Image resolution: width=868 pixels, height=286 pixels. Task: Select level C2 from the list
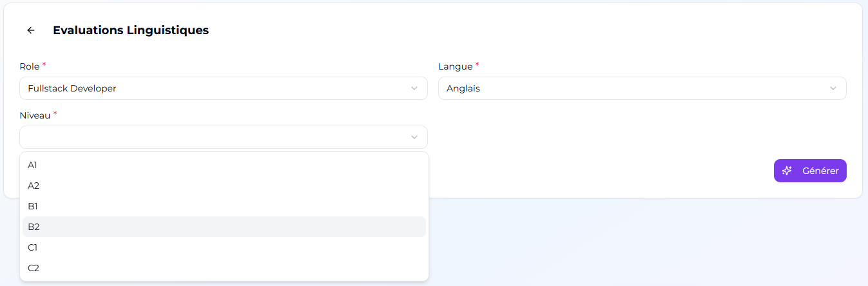224,268
